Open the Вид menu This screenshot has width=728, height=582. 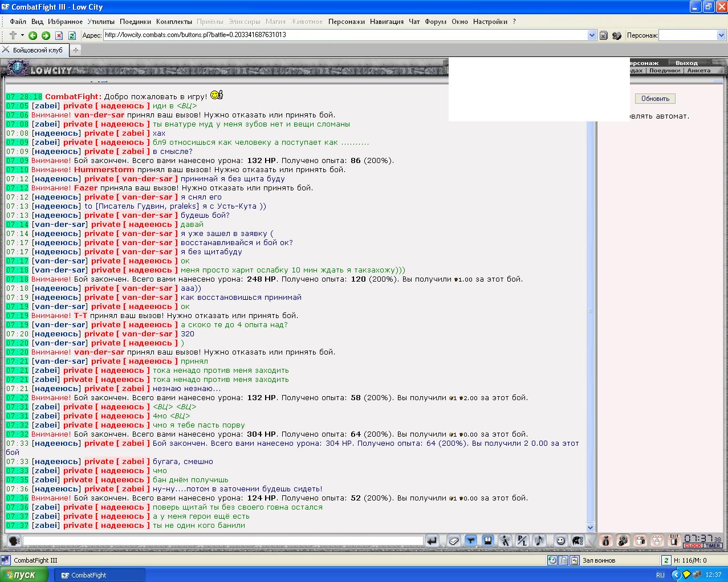(x=37, y=22)
